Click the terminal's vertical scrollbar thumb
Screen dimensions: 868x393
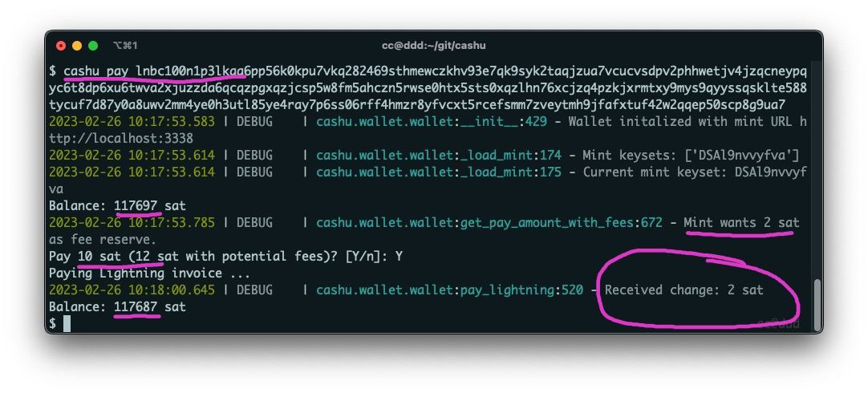(x=817, y=303)
